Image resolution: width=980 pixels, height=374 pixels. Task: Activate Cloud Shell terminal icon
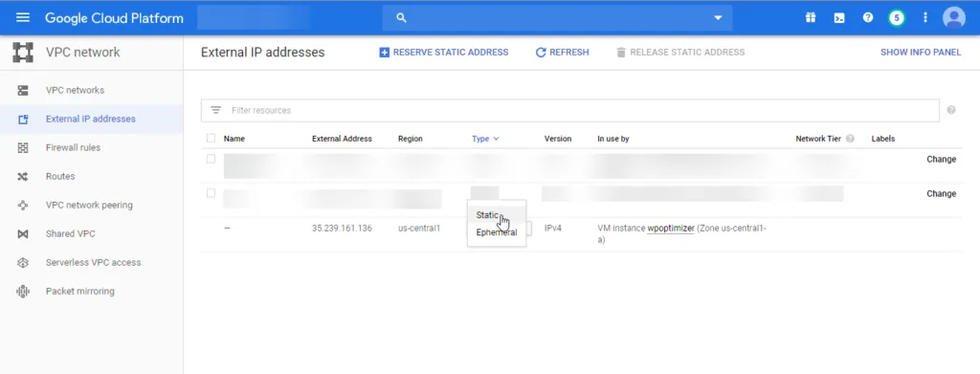pos(839,17)
